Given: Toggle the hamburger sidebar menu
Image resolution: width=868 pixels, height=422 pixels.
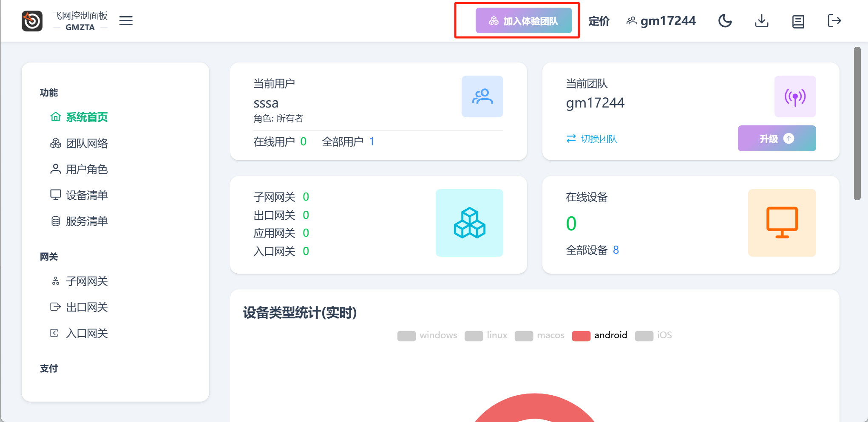Looking at the screenshot, I should click(126, 21).
